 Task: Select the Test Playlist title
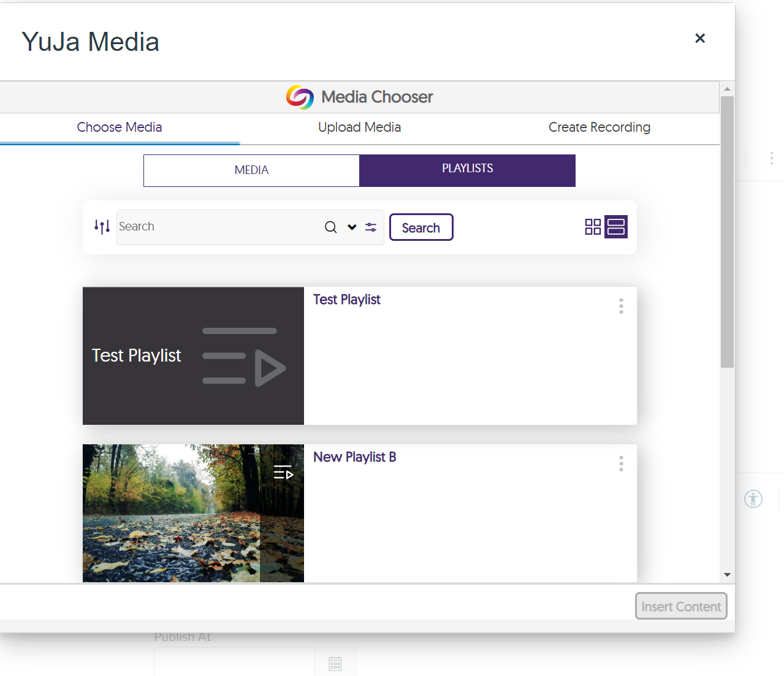coord(347,300)
